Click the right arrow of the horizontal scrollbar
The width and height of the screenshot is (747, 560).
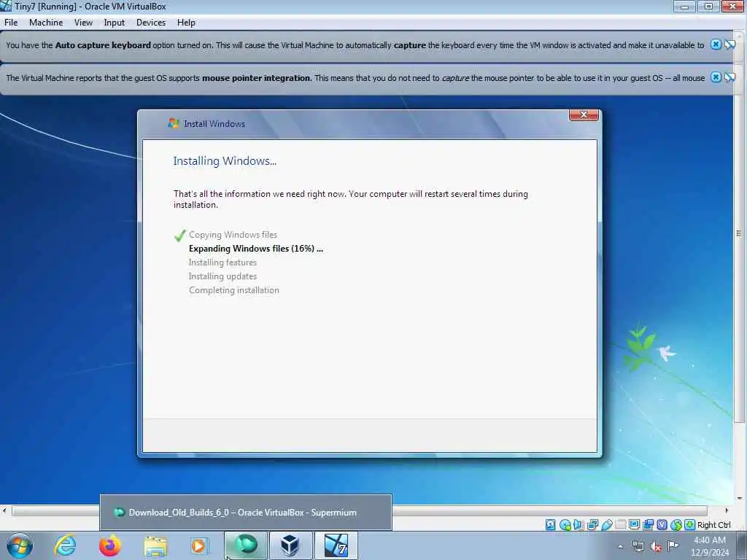click(x=727, y=511)
